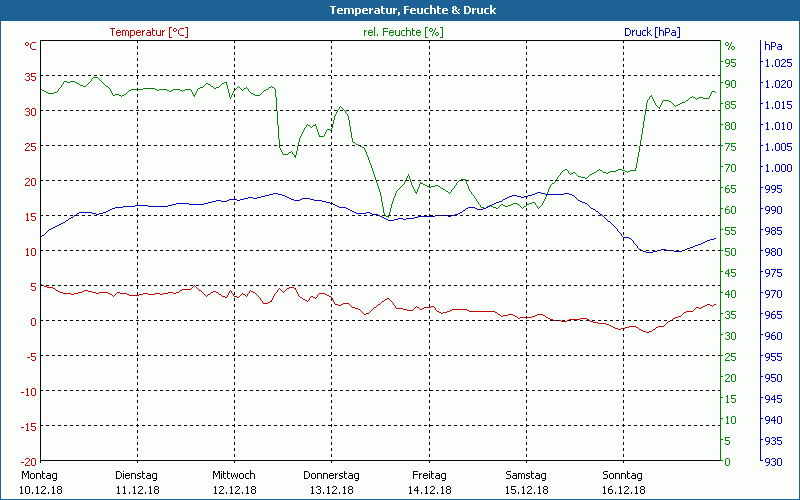This screenshot has width=800, height=500.
Task: Click the 'Freitag' day label
Action: (x=429, y=475)
